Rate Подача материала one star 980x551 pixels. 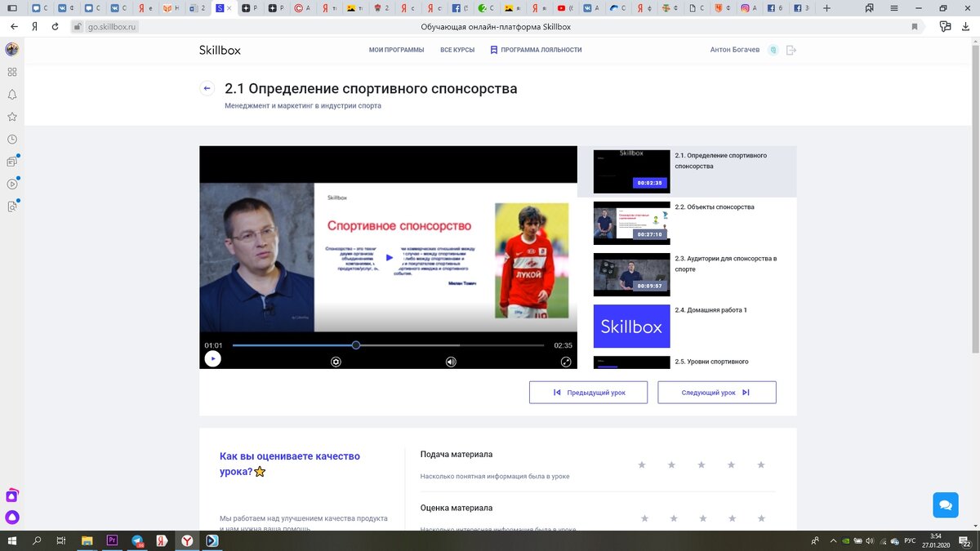click(x=642, y=464)
